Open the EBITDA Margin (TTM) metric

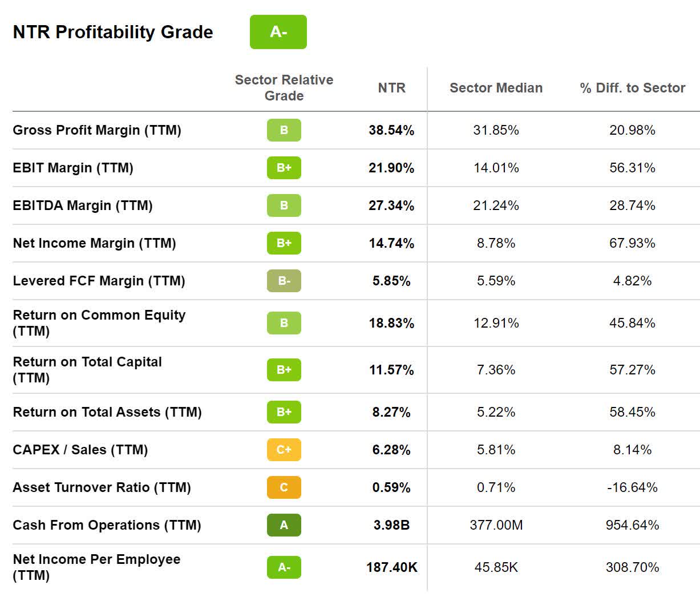83,205
